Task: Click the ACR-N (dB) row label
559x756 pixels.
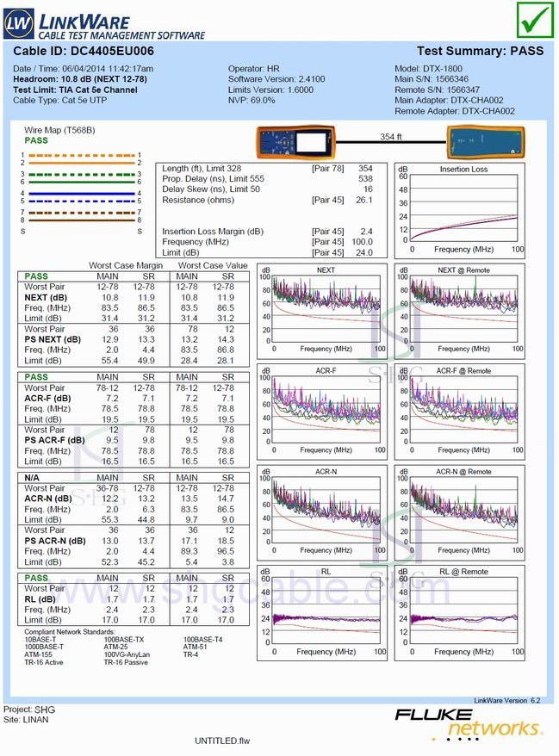Action: click(x=48, y=499)
